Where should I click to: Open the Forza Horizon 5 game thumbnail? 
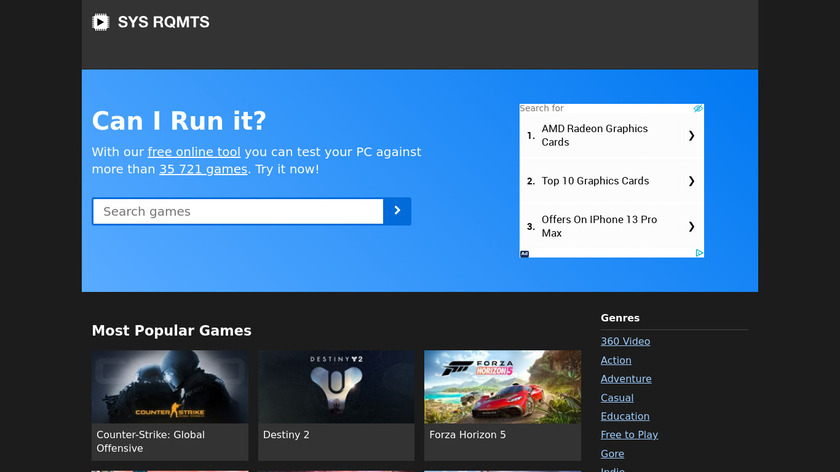502,387
